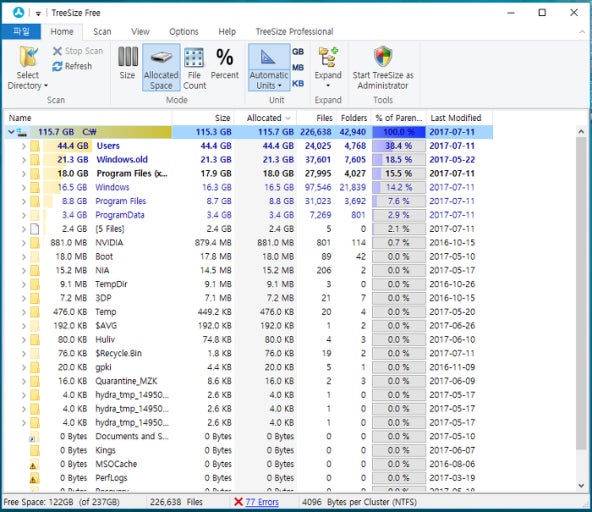Toggle Automatic Units option

pos(269,68)
